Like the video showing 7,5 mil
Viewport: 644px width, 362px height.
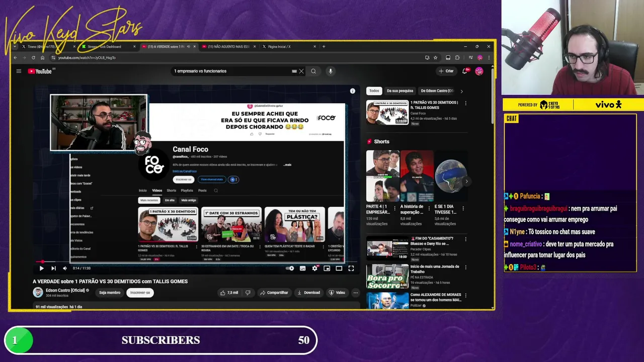point(229,293)
